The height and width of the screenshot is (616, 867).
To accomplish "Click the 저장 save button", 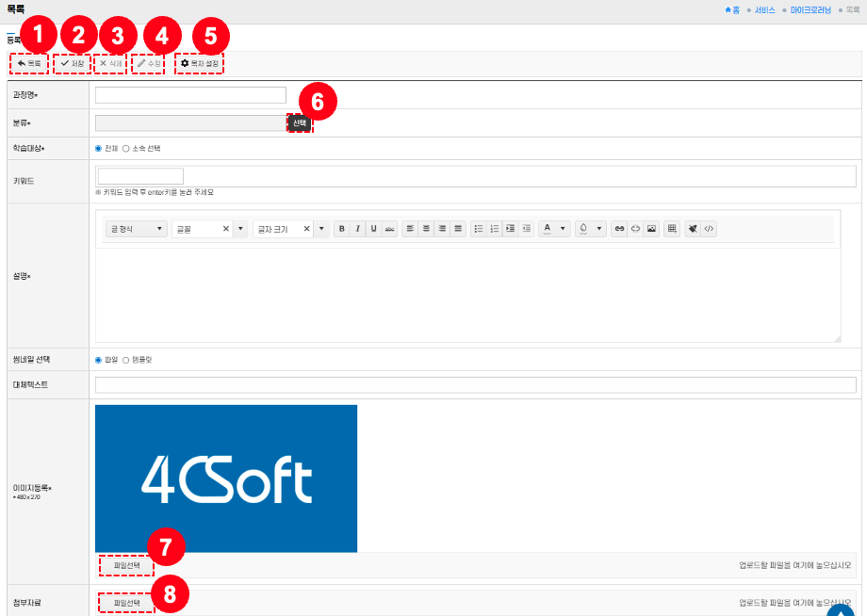I will [x=73, y=63].
